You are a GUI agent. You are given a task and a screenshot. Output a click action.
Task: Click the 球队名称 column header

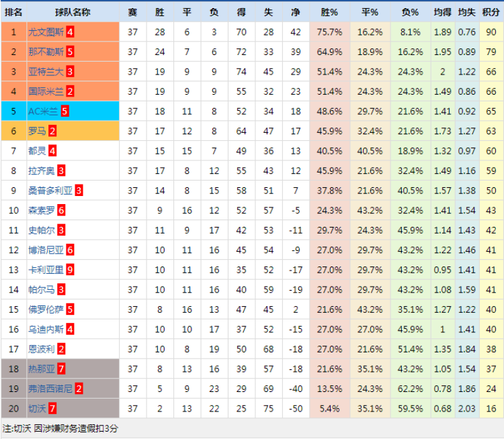tap(73, 12)
